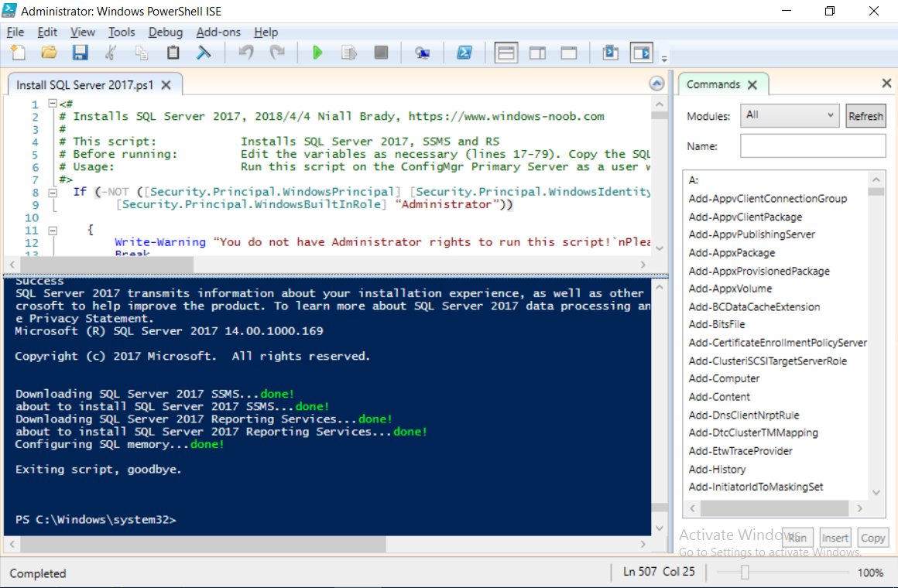Select Add-CertificateEnrollmentPolicyServer command

[778, 343]
